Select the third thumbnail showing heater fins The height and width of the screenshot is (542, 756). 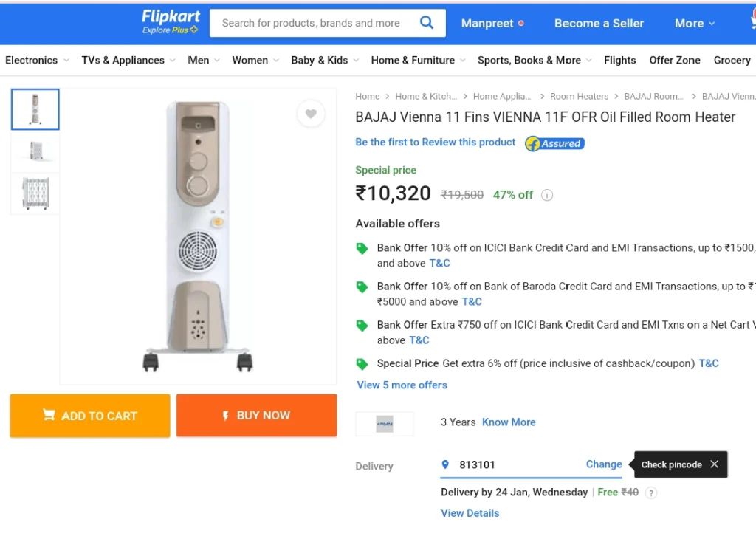pos(35,193)
